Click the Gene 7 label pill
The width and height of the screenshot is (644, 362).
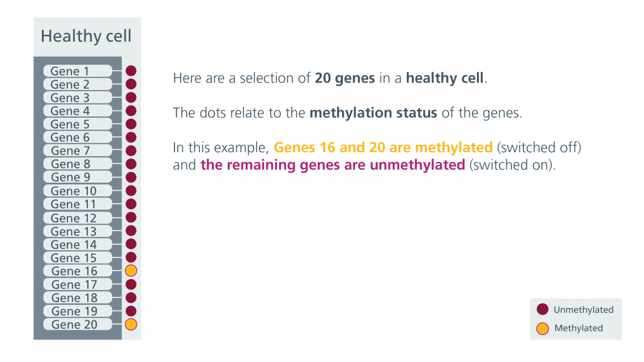click(x=78, y=150)
